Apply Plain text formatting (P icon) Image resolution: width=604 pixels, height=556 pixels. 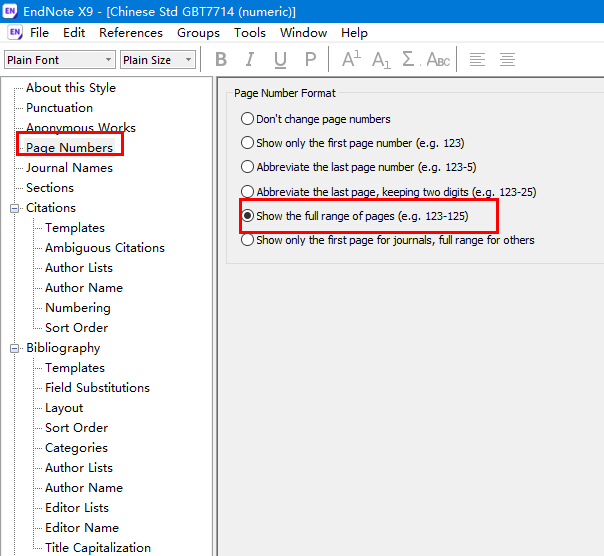tap(310, 60)
